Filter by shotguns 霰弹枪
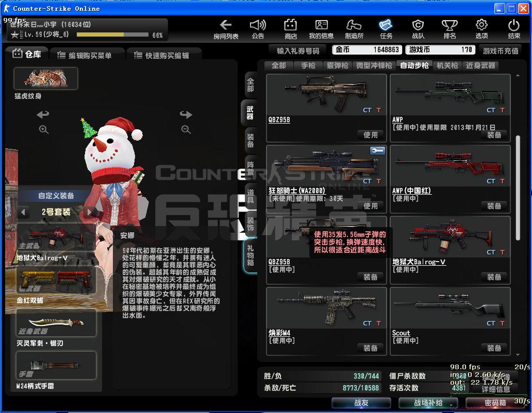This screenshot has height=413, width=532. point(338,66)
